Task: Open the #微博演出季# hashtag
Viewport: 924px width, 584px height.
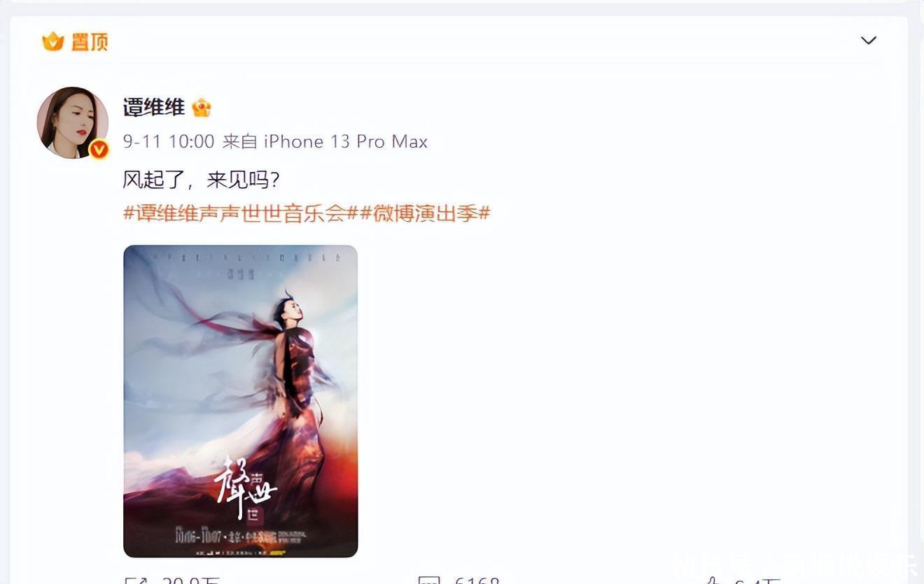Action: click(426, 213)
